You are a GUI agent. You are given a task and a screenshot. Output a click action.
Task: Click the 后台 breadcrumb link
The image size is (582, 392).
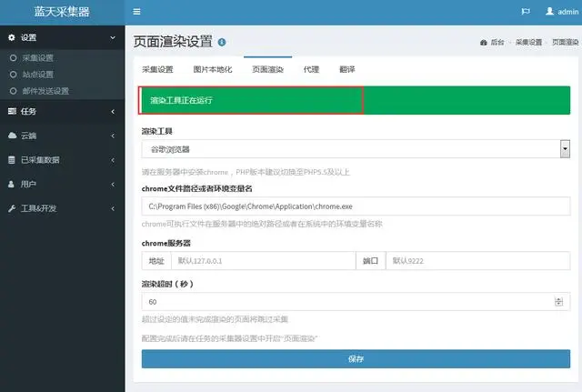coord(497,43)
